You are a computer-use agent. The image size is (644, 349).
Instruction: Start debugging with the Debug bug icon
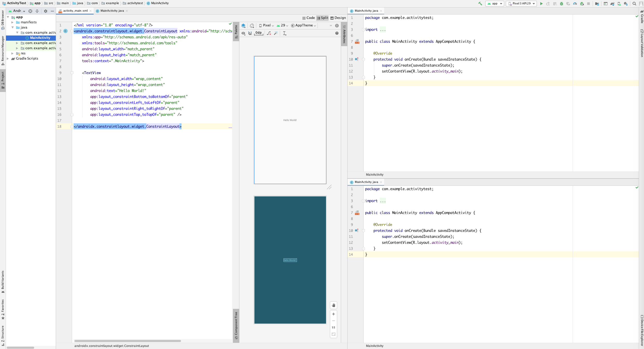562,4
